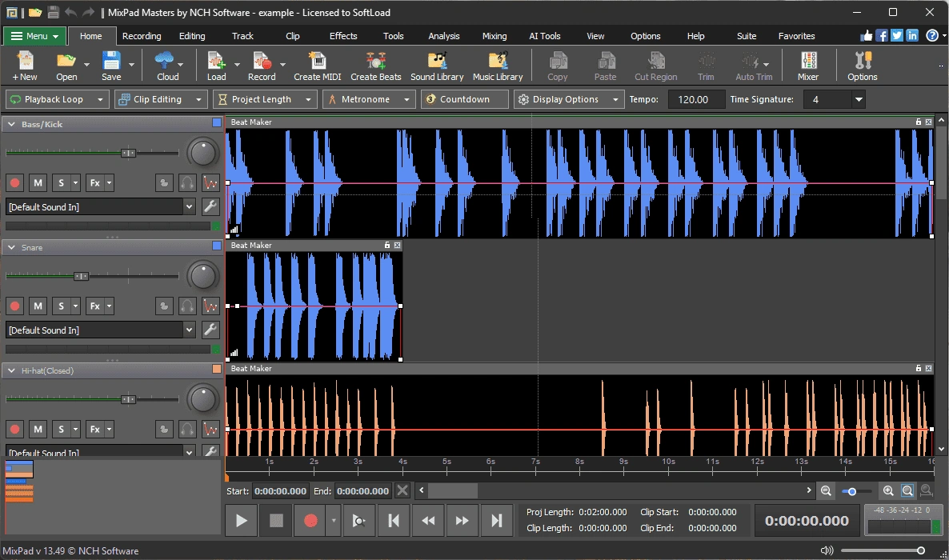Collapse the Bass/Kick track header

coord(11,124)
